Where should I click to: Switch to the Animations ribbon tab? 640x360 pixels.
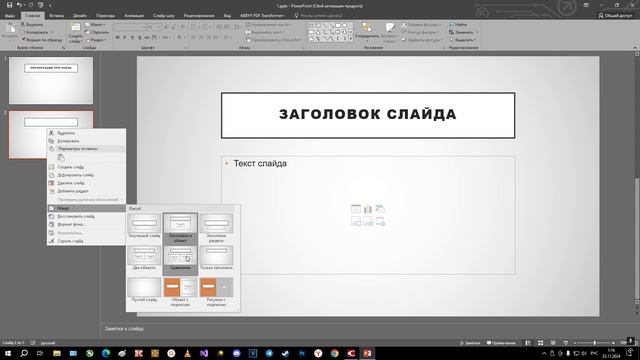point(134,16)
